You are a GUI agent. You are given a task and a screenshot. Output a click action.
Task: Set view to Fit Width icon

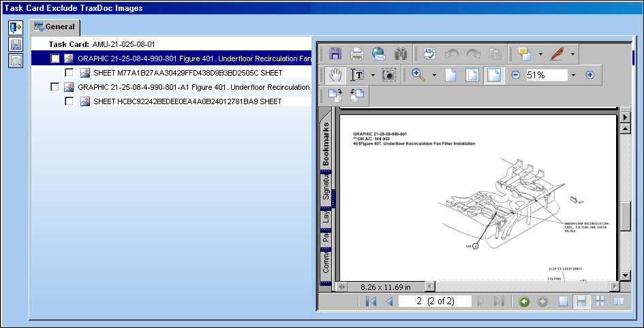coord(493,75)
